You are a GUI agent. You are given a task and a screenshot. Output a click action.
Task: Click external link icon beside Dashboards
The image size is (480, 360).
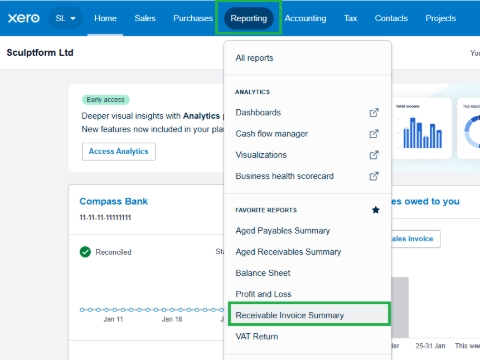(x=374, y=113)
